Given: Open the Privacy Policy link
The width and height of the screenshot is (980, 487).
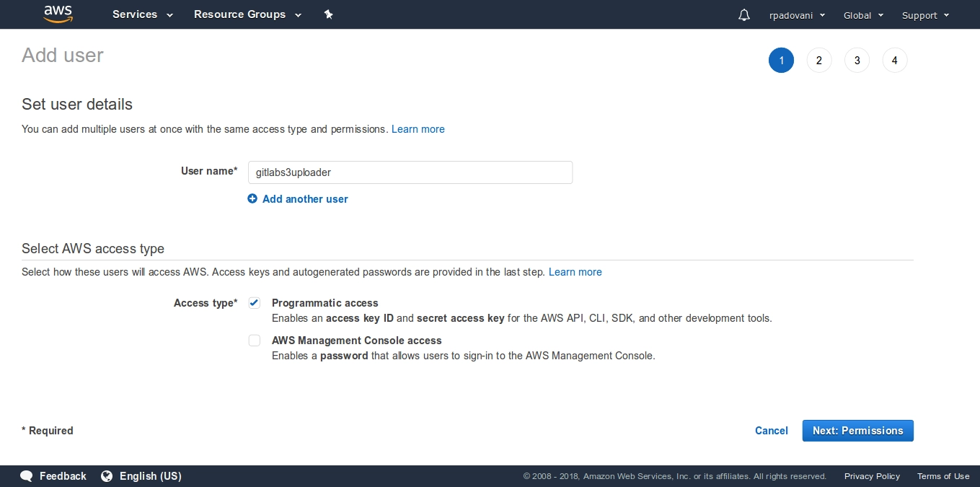Looking at the screenshot, I should 872,476.
